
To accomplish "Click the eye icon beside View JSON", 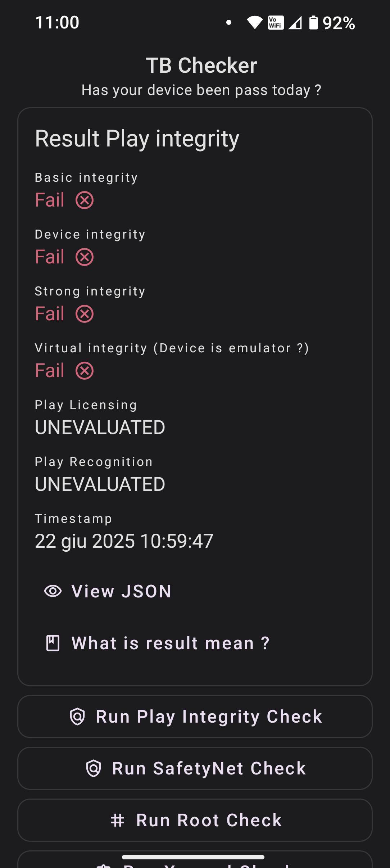I will (53, 591).
